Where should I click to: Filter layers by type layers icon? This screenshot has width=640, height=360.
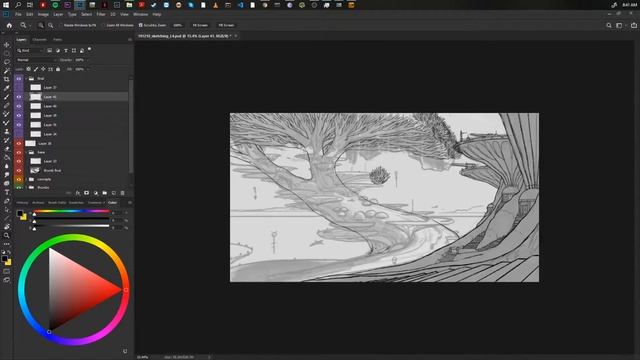(66, 51)
